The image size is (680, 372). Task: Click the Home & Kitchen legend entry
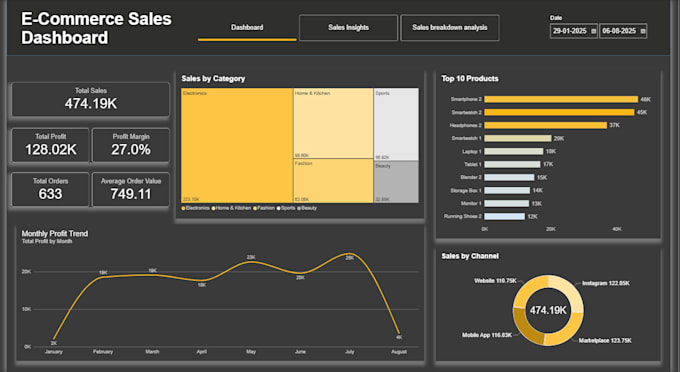click(x=231, y=208)
